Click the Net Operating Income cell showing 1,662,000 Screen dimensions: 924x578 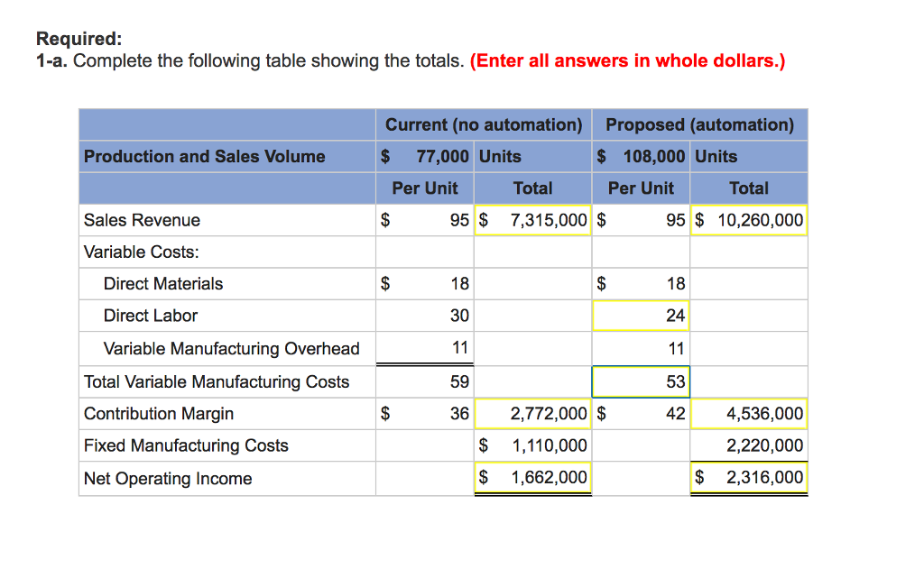(x=532, y=477)
